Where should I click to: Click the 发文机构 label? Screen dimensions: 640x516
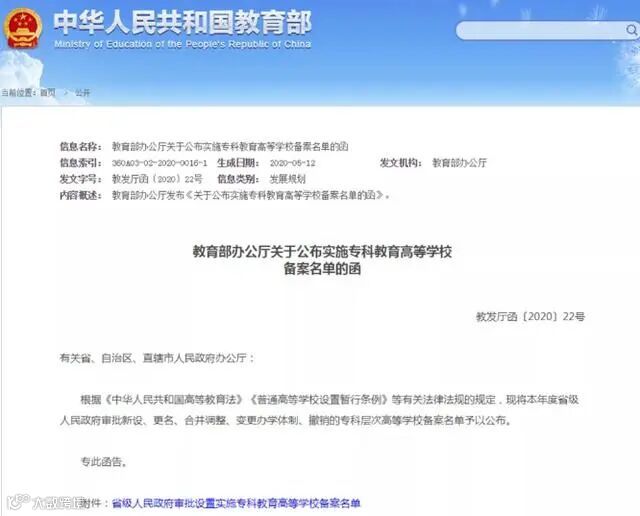(400, 163)
